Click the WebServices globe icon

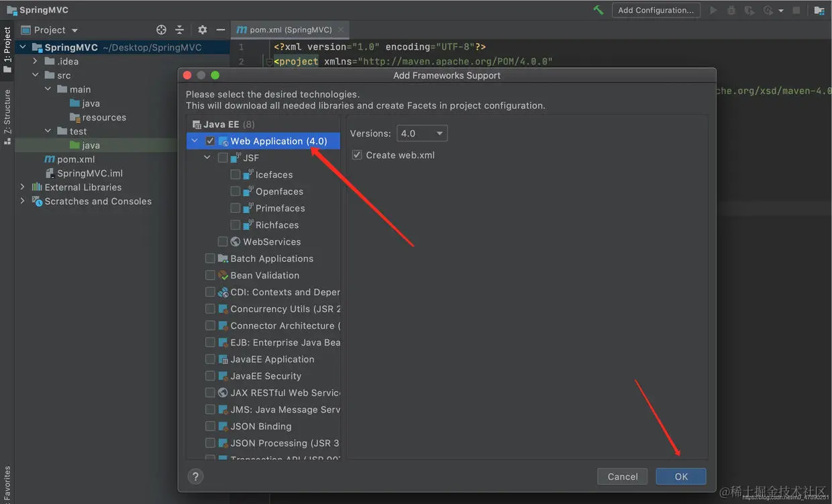[x=236, y=242]
